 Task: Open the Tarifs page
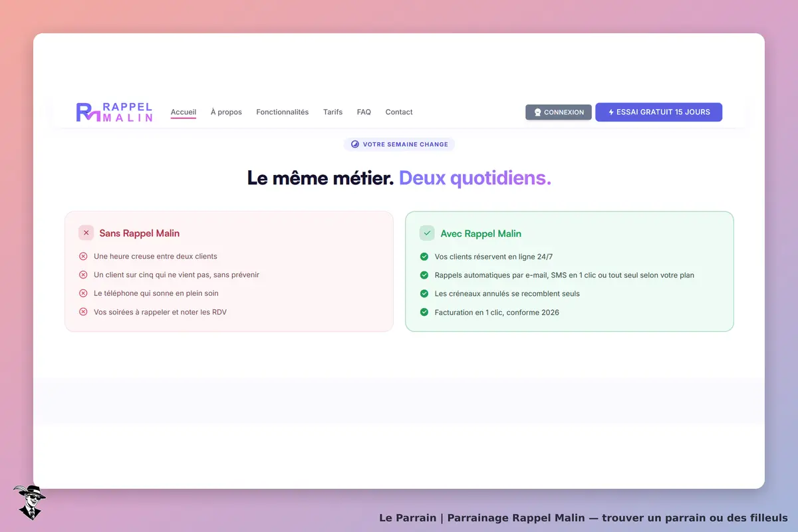[332, 112]
